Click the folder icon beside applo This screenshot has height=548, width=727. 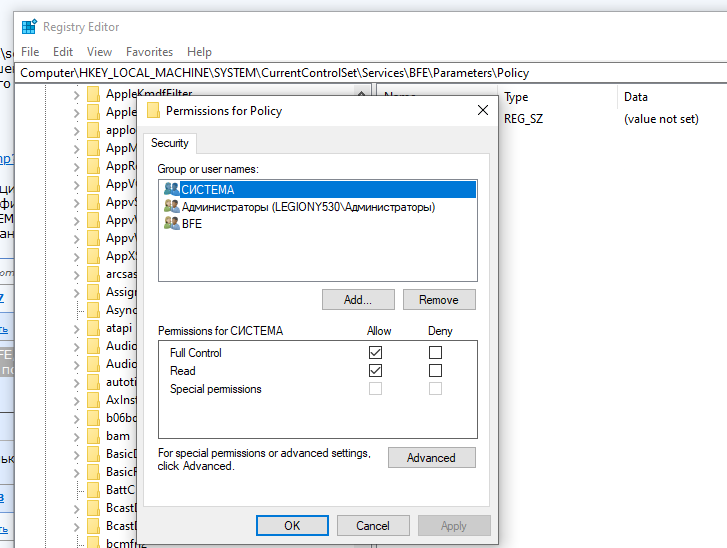pyautogui.click(x=94, y=130)
